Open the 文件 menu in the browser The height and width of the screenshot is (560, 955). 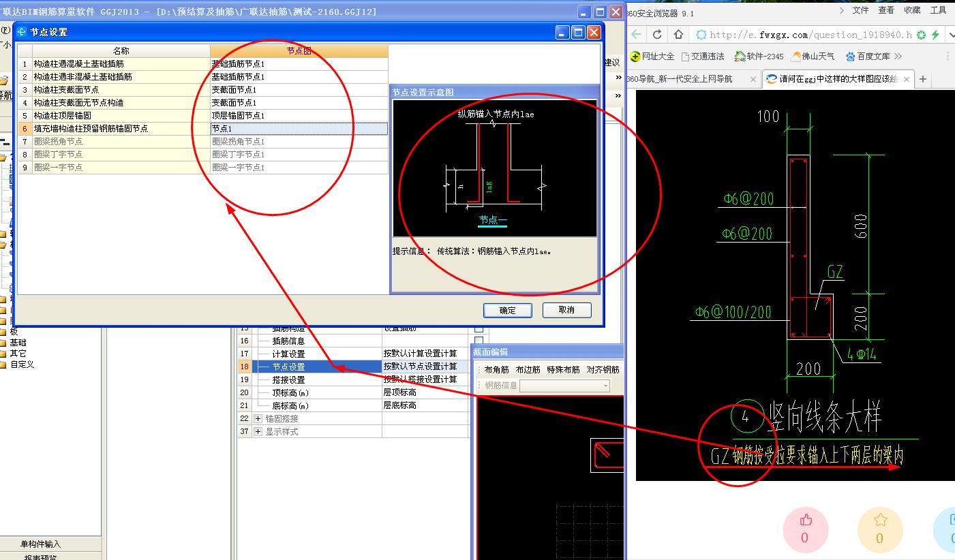coord(860,10)
